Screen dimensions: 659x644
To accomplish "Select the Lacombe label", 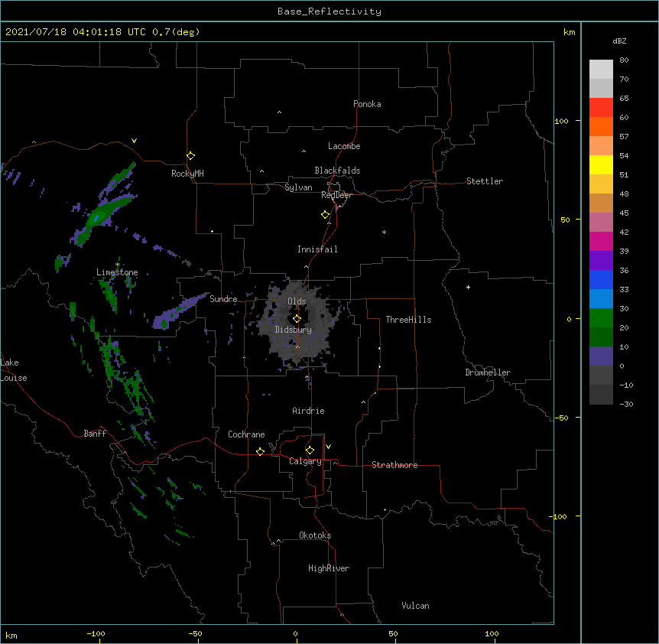I will tap(344, 146).
